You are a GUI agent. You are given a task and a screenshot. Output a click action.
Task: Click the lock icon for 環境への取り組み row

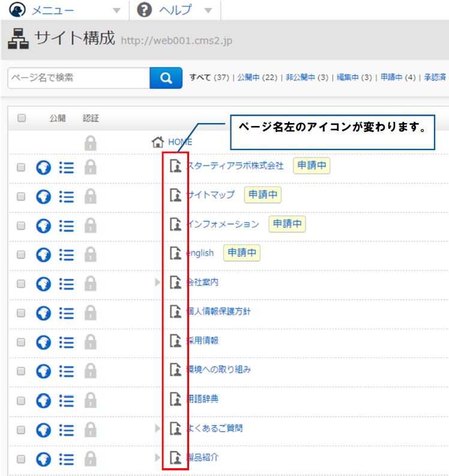(x=91, y=371)
